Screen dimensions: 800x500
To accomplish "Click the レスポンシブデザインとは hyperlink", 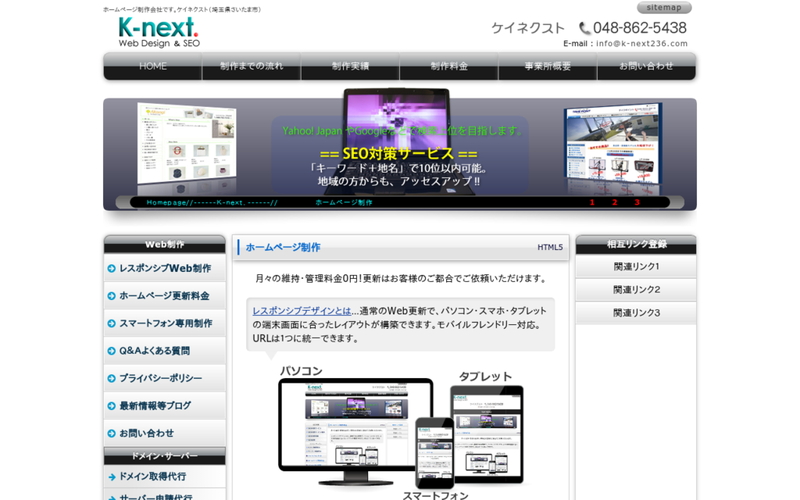I will pyautogui.click(x=301, y=311).
